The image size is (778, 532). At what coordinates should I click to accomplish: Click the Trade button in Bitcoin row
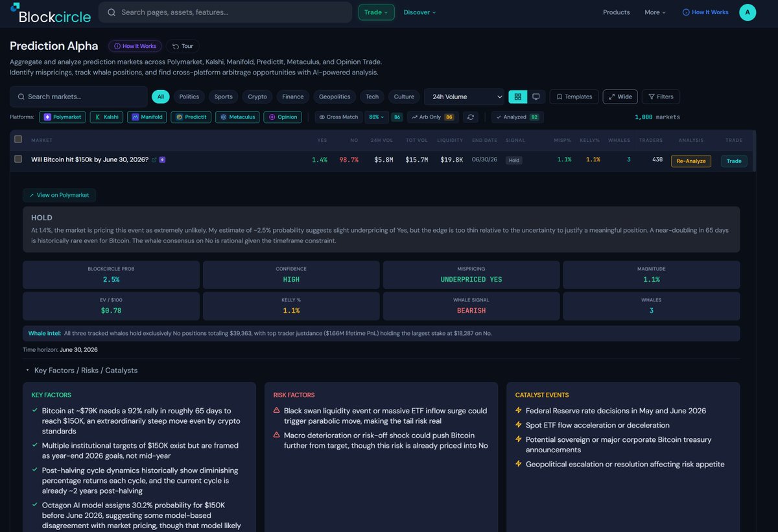734,161
